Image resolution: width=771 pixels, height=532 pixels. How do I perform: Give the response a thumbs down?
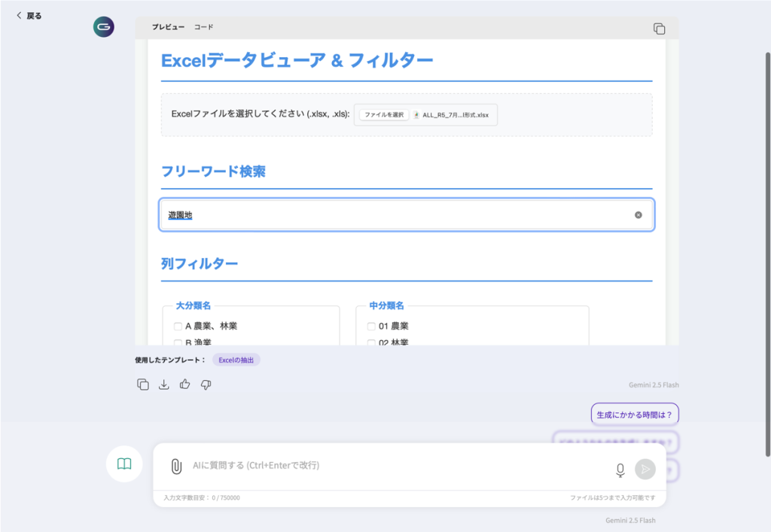206,385
